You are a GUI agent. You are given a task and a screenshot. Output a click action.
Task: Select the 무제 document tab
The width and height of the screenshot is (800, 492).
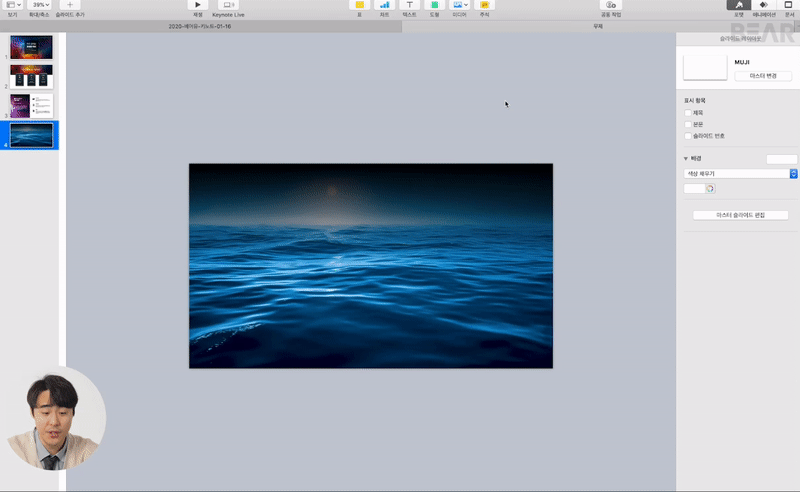tap(598, 26)
